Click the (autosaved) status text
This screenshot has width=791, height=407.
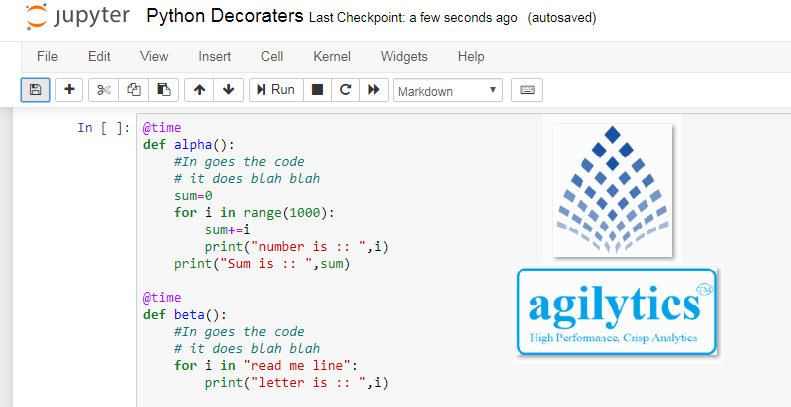pyautogui.click(x=561, y=18)
